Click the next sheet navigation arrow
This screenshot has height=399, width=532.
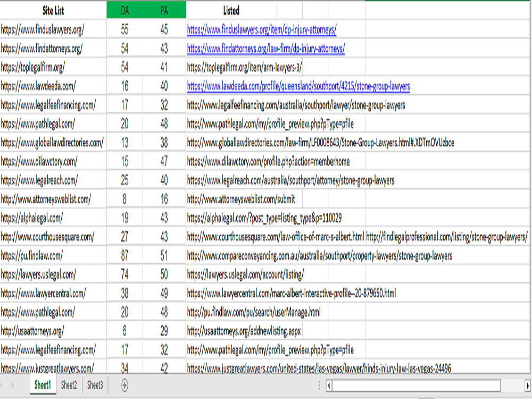13,385
